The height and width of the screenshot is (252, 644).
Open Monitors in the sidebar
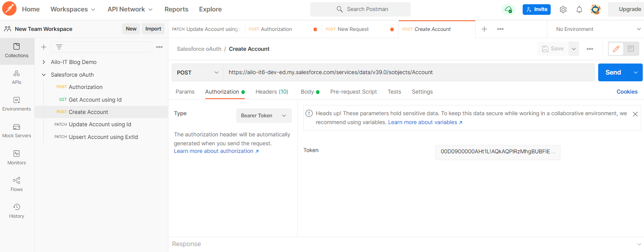point(17,158)
